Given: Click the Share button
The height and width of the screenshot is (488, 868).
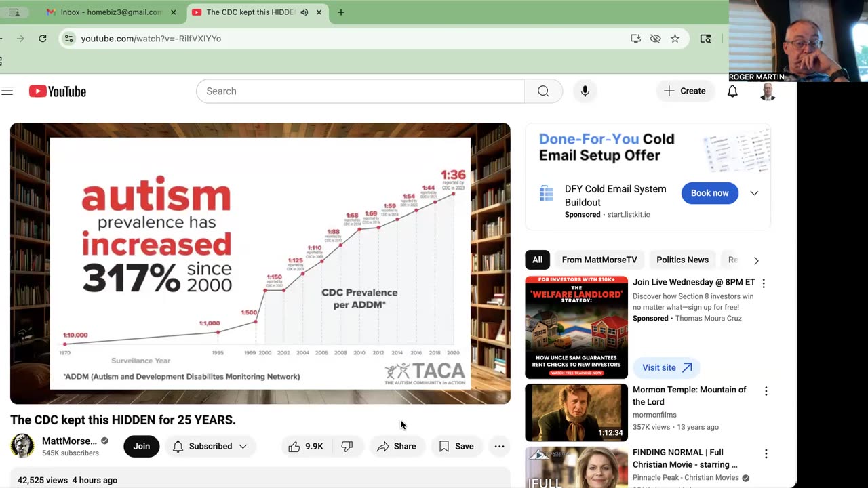Looking at the screenshot, I should (x=397, y=446).
